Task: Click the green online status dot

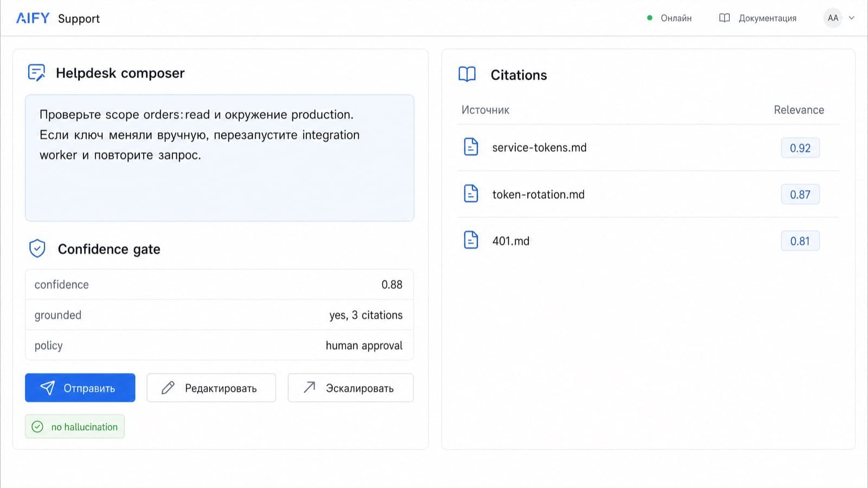Action: [650, 18]
